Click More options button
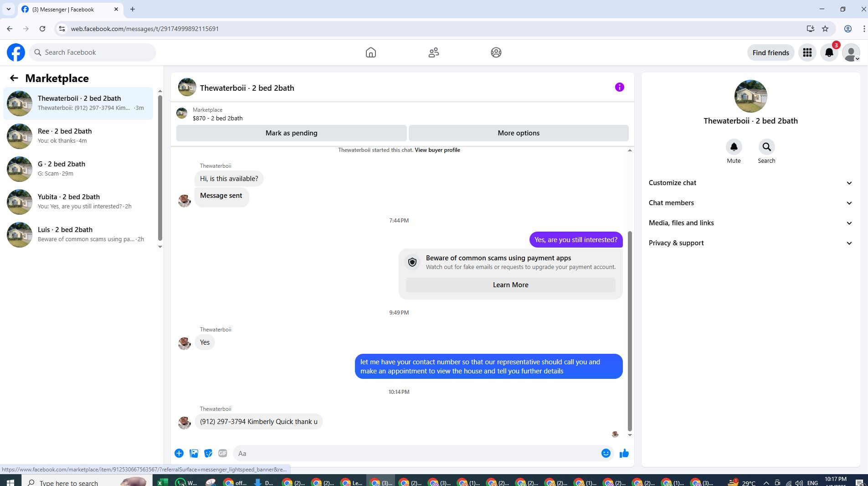Viewport: 868px width, 486px height. [519, 133]
